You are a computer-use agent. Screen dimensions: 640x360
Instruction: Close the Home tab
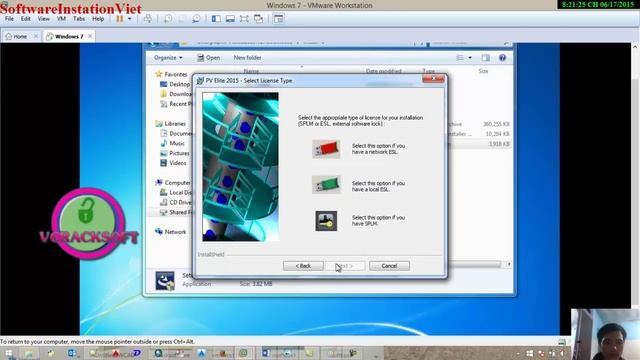36,36
